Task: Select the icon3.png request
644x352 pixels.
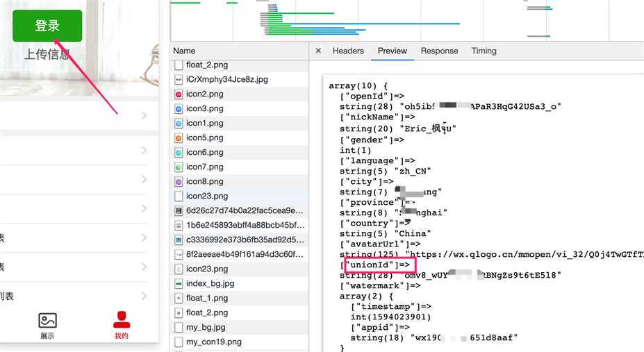Action: tap(240, 109)
